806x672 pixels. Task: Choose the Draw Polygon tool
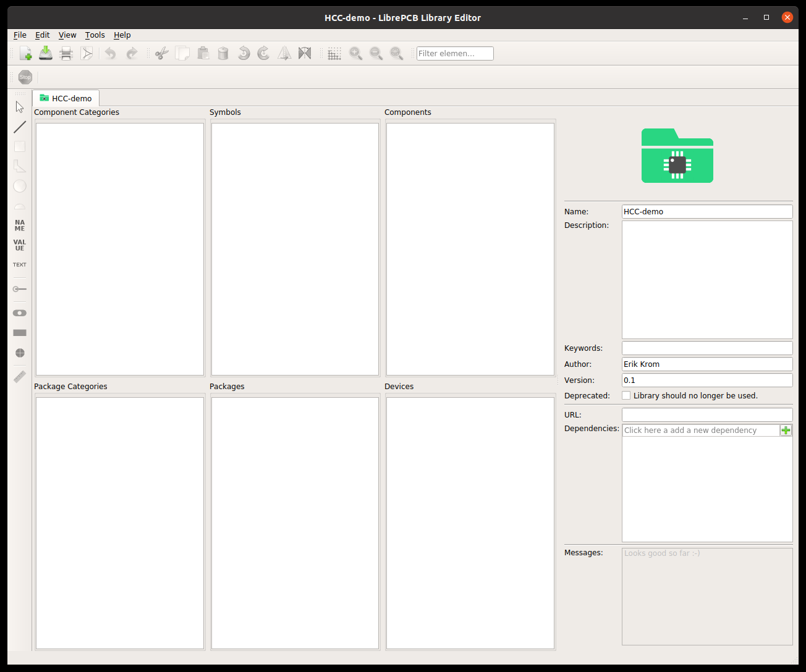click(x=20, y=166)
